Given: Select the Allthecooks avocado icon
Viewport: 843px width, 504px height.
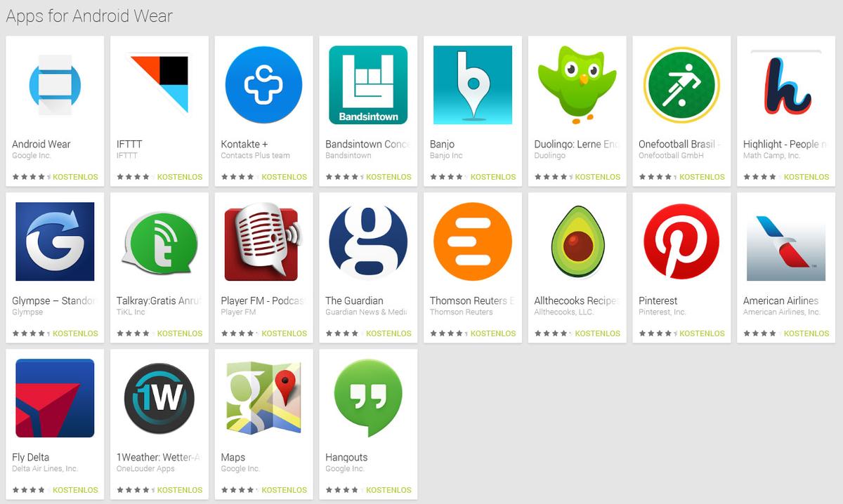Looking at the screenshot, I should pos(577,241).
